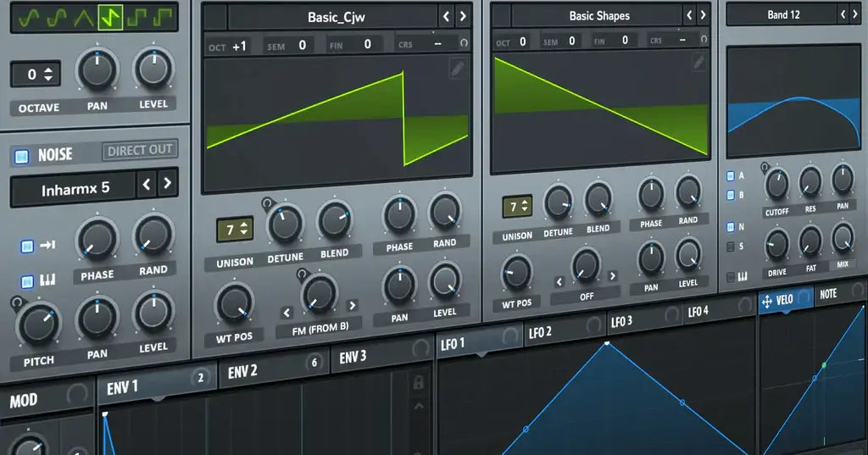Viewport: 868px width, 455px height.
Task: Open the Inharmx 5 noise sample menu
Action: click(75, 189)
